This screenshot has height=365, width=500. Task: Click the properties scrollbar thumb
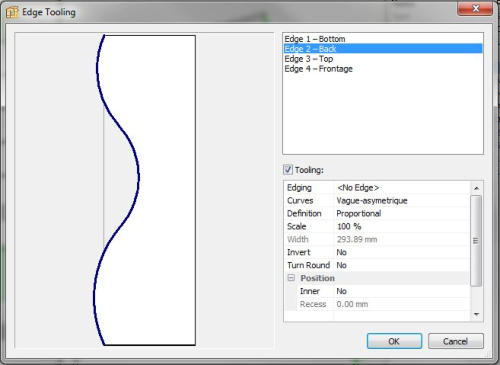click(x=476, y=241)
